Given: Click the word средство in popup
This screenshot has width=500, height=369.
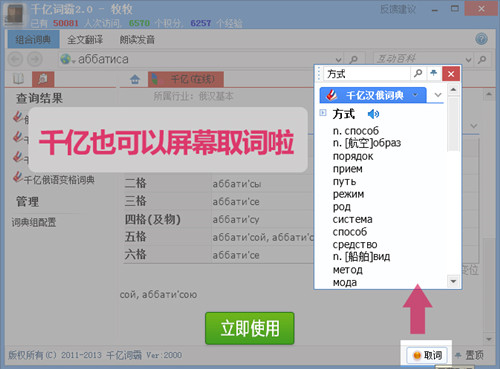Looking at the screenshot, I should point(355,244).
